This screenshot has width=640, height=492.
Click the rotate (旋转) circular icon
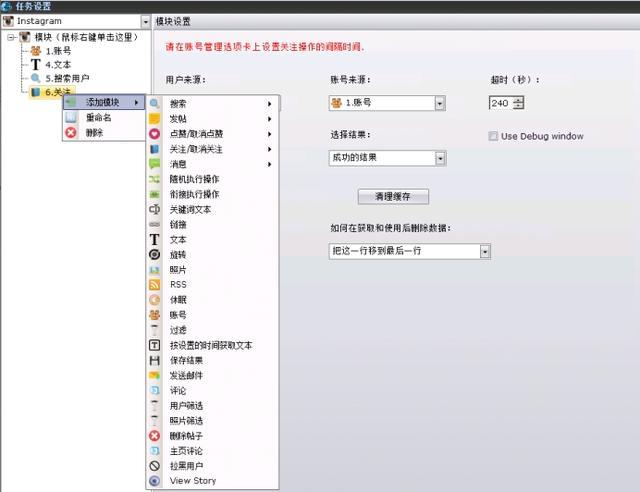pos(154,255)
